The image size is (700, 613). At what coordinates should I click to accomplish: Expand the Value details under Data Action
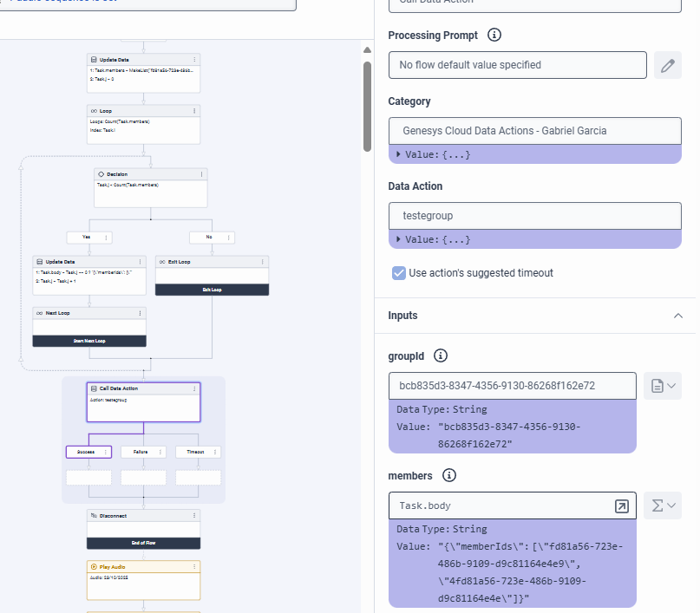[x=399, y=239]
